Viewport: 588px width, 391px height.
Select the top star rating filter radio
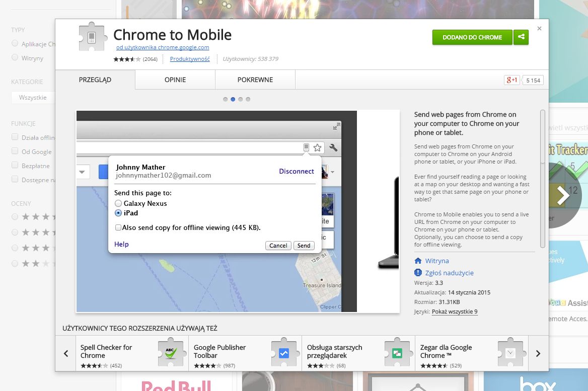15,216
